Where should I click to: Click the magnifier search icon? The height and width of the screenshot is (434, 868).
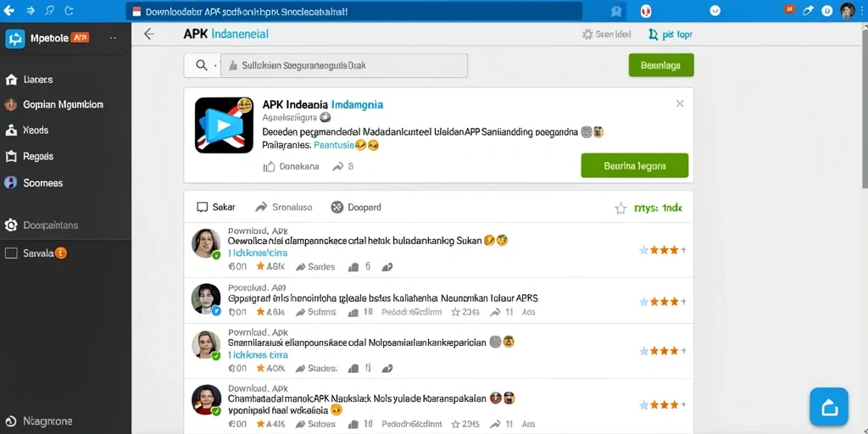coord(202,65)
